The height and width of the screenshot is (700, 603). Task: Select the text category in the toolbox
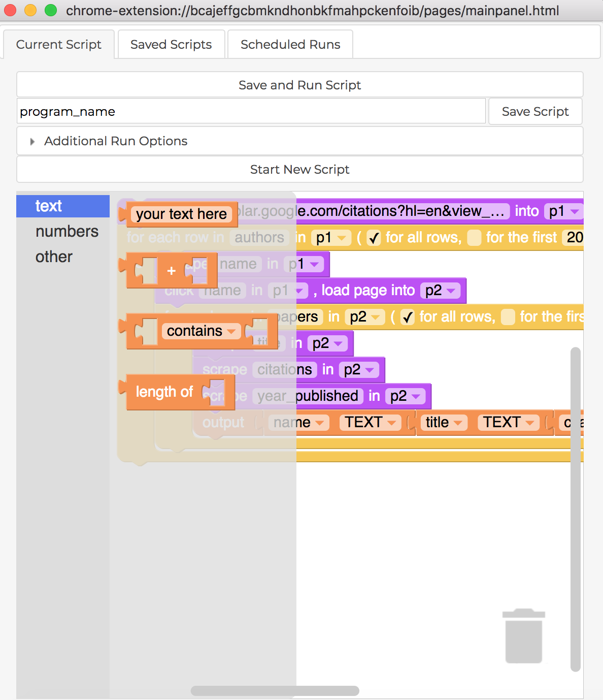(63, 206)
